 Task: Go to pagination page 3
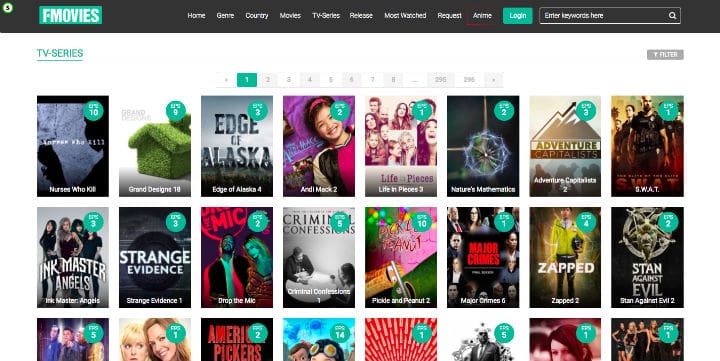click(289, 80)
